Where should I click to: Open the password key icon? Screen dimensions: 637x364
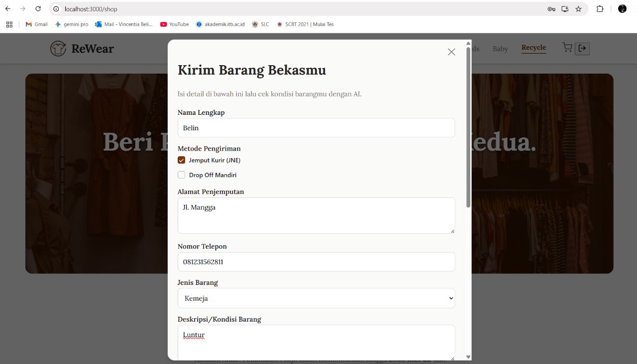(x=551, y=9)
